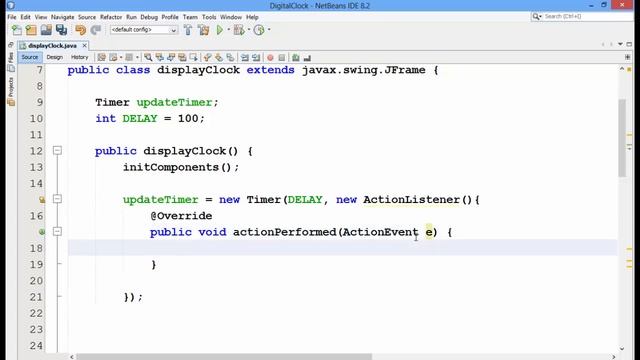Click the Save All toolbar icon
This screenshot has height=360, width=640.
[61, 30]
